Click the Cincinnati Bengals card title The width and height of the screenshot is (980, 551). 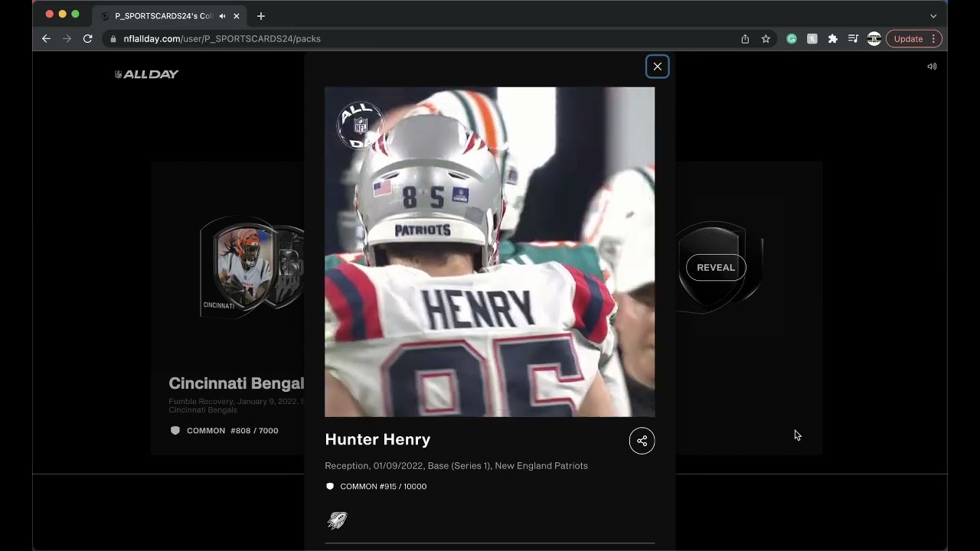(236, 383)
